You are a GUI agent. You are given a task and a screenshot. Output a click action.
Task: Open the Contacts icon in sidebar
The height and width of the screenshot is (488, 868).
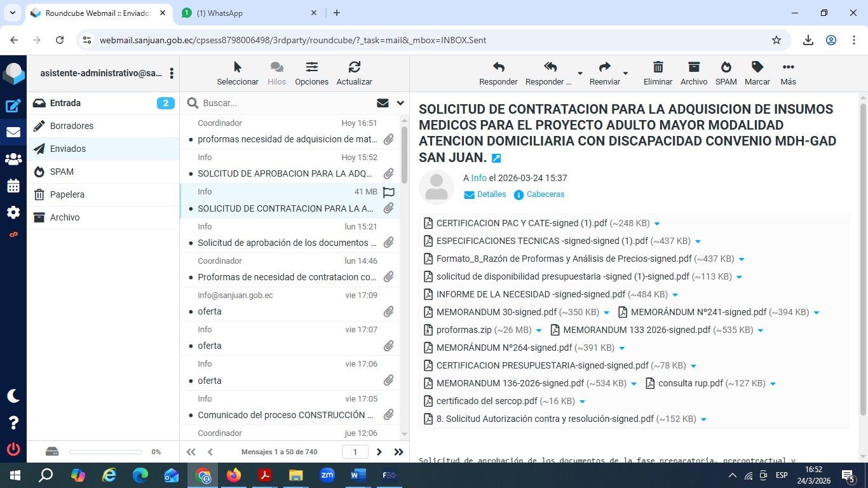13,159
